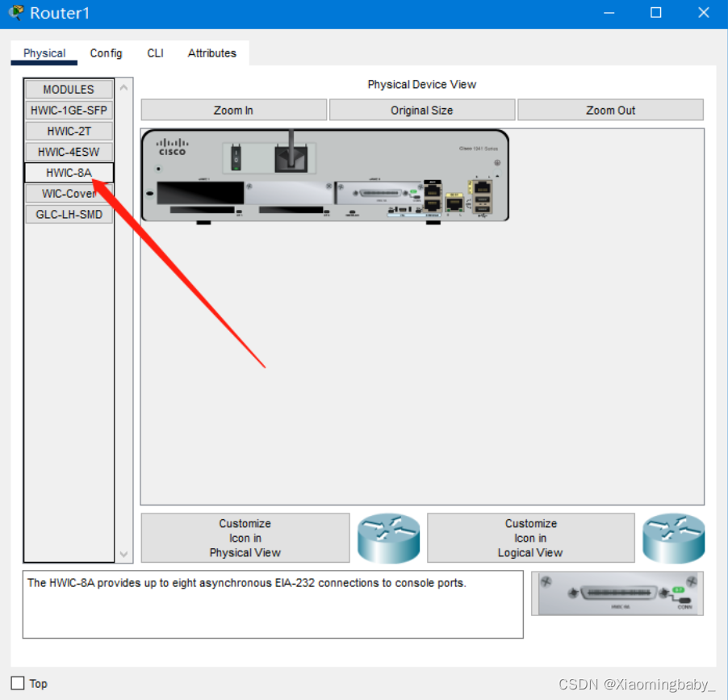Maximize the Router1 window

pyautogui.click(x=655, y=13)
